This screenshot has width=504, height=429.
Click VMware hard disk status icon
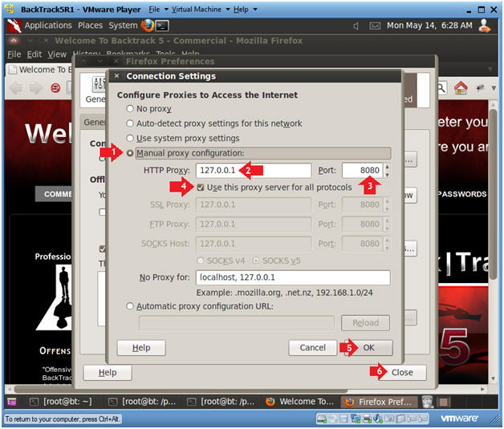pyautogui.click(x=321, y=419)
